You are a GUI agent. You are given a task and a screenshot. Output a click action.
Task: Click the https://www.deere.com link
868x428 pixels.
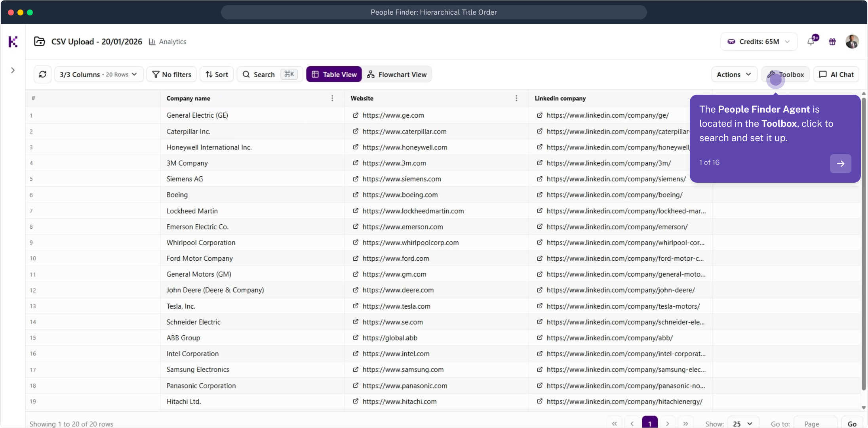point(398,290)
